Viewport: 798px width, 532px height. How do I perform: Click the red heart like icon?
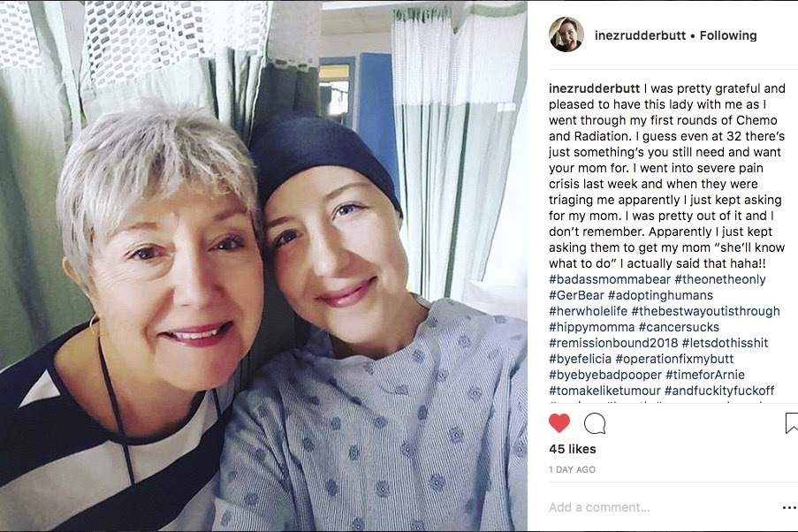click(x=559, y=423)
